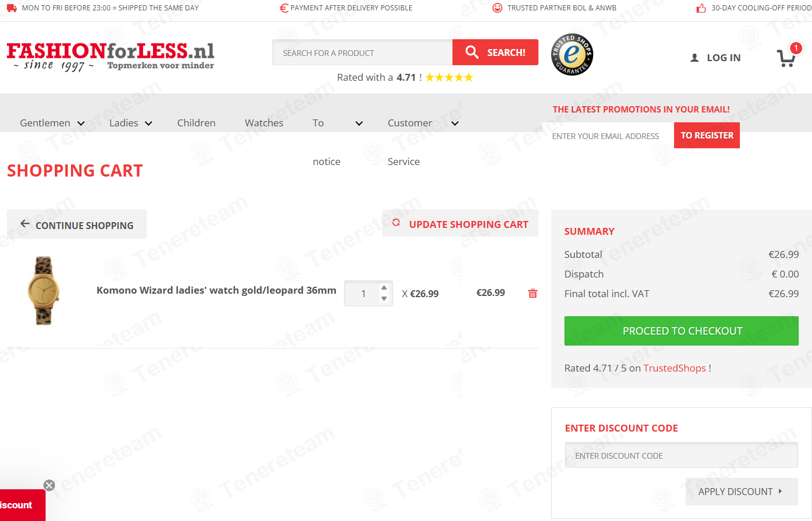Click the Subtotal amount €26.99
Viewport: 812px width, 521px height.
784,254
